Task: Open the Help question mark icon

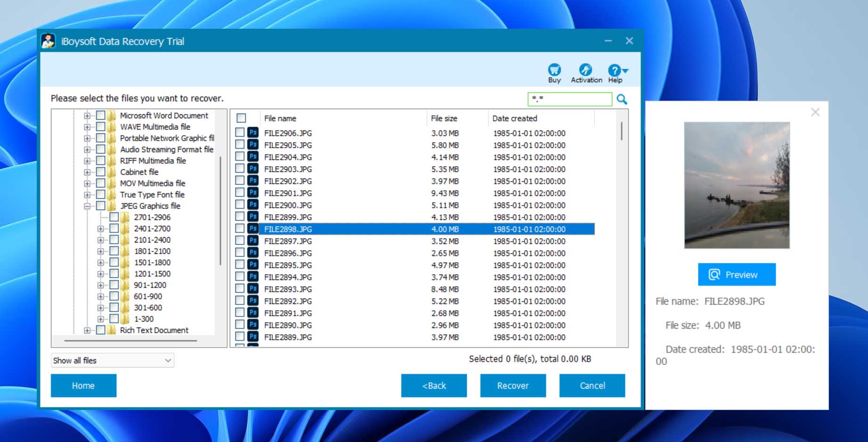Action: pyautogui.click(x=614, y=71)
